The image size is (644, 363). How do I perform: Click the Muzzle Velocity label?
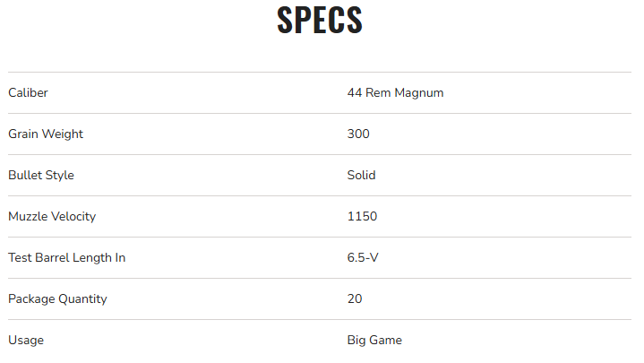(x=52, y=216)
